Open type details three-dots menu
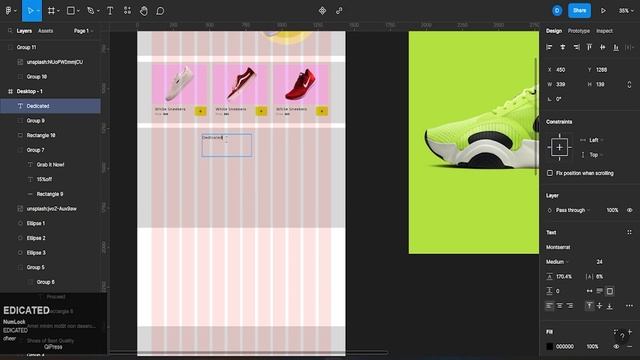The image size is (640, 360). click(x=629, y=306)
